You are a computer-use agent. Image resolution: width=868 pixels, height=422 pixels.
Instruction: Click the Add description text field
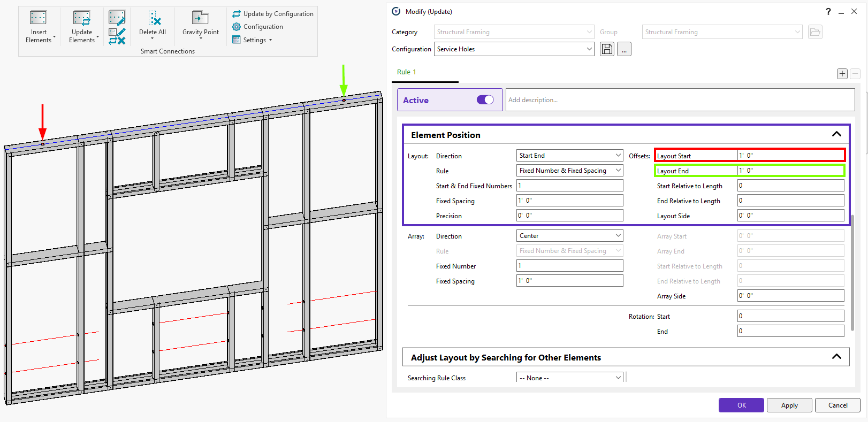click(680, 100)
